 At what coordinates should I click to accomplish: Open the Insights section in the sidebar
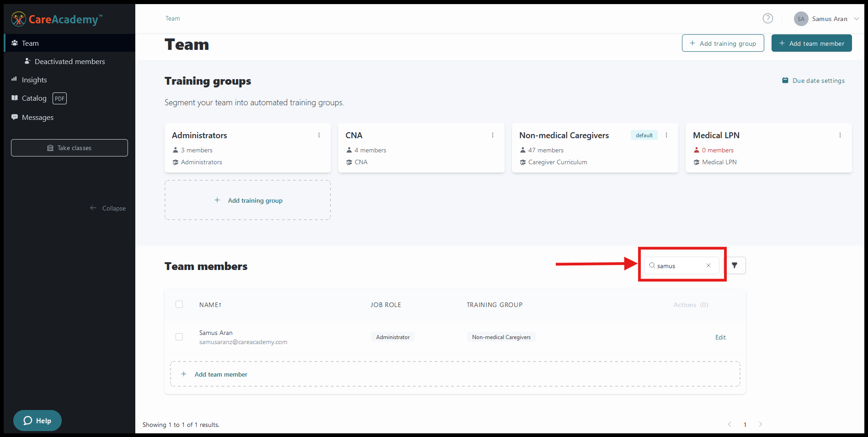[x=34, y=80]
